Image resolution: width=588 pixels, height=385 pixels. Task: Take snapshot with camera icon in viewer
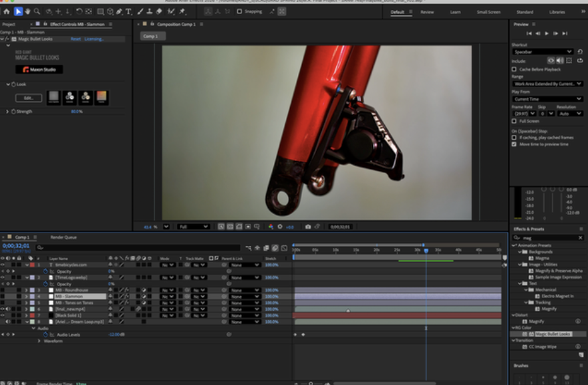pos(308,227)
